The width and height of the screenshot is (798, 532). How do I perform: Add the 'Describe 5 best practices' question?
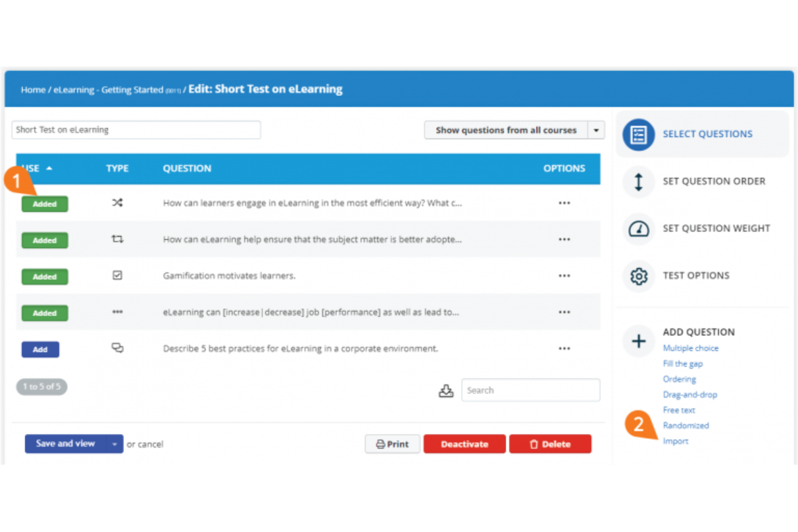pyautogui.click(x=40, y=349)
